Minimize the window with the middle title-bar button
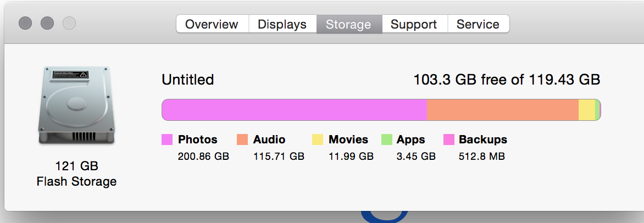This screenshot has width=644, height=223. pyautogui.click(x=47, y=23)
